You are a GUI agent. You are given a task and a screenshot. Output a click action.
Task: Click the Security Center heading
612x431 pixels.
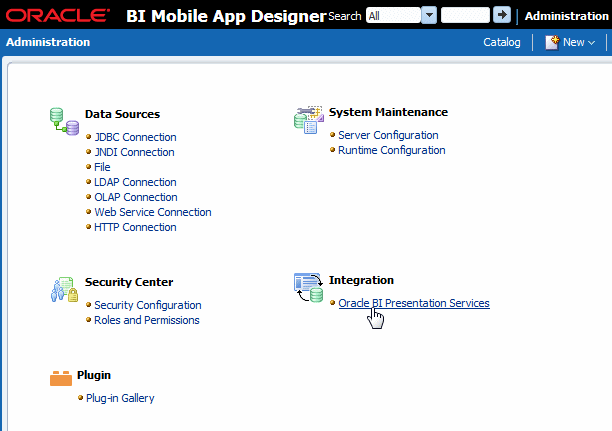(129, 282)
